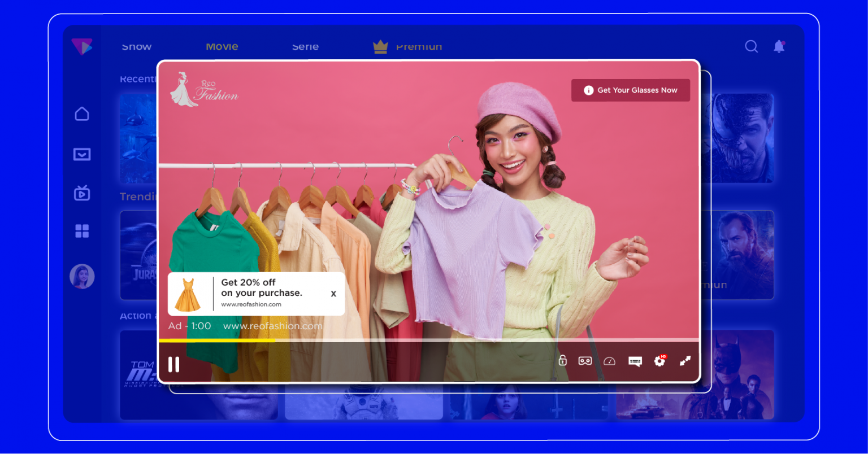Click the playback speed speedometer icon

click(610, 361)
